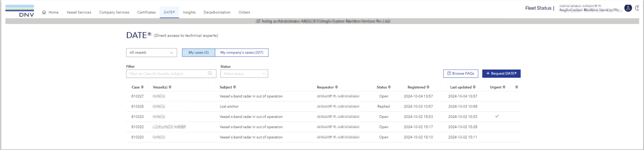Click the Last updated column header
The height and width of the screenshot is (150, 644).
pos(461,87)
